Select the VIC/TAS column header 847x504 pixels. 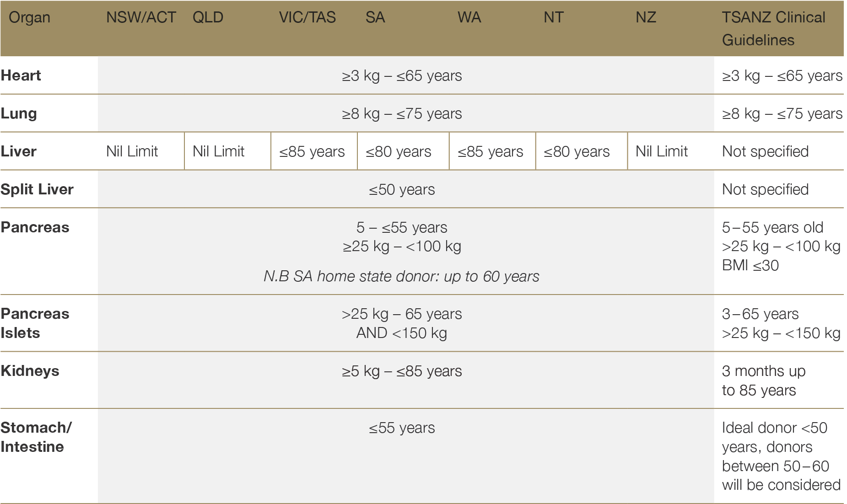pos(307,18)
